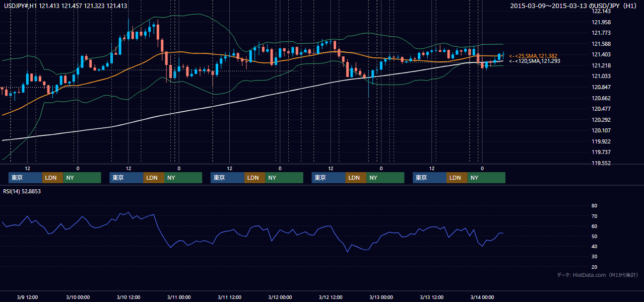Click price axis value 120.477
644x302 pixels.
click(601, 109)
